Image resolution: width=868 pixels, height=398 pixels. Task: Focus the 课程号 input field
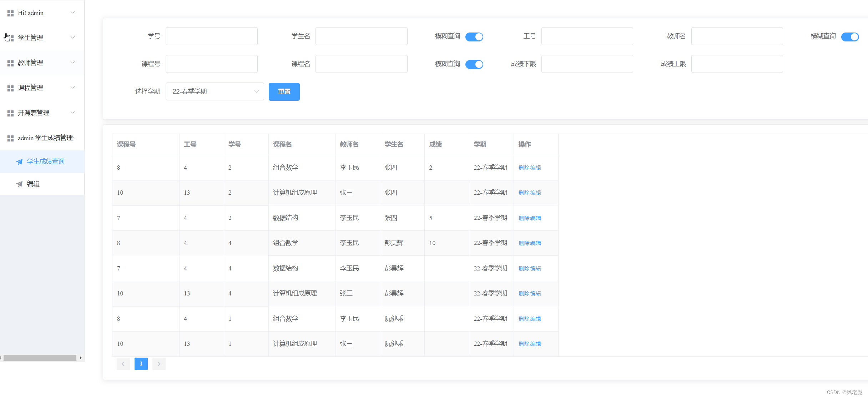coord(212,64)
